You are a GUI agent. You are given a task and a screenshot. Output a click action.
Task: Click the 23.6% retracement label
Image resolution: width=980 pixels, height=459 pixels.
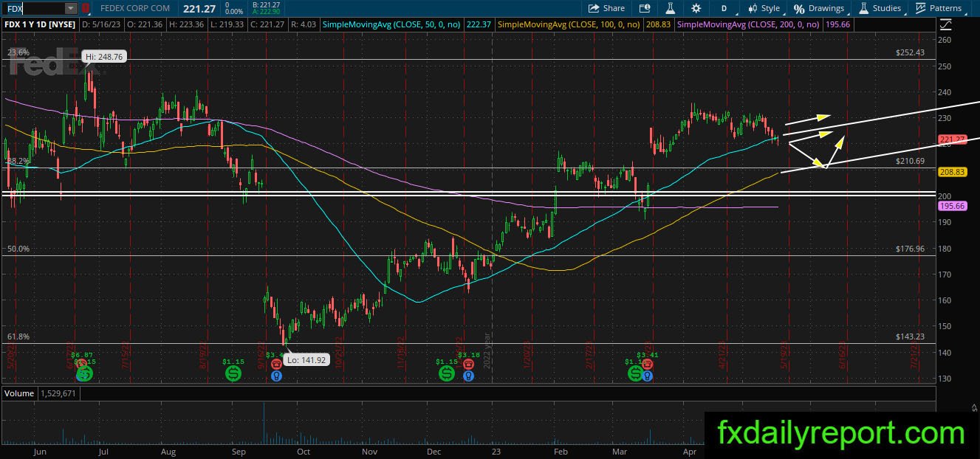point(18,52)
